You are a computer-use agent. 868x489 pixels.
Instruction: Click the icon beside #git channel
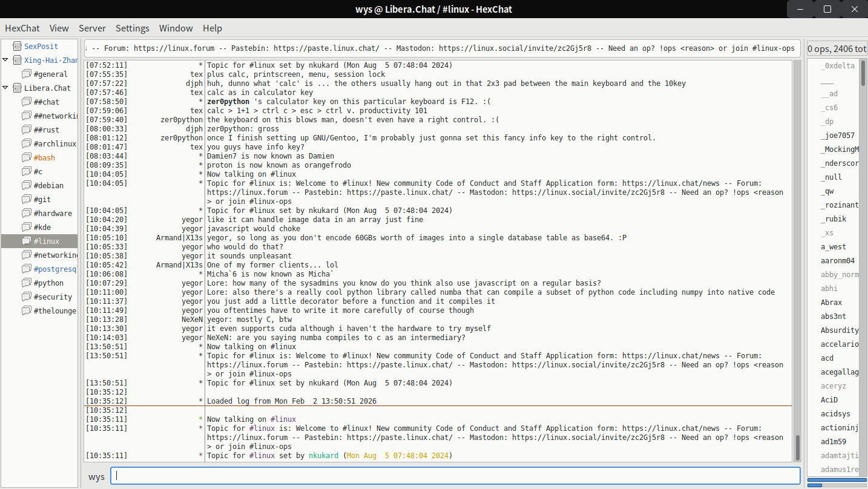pos(27,200)
